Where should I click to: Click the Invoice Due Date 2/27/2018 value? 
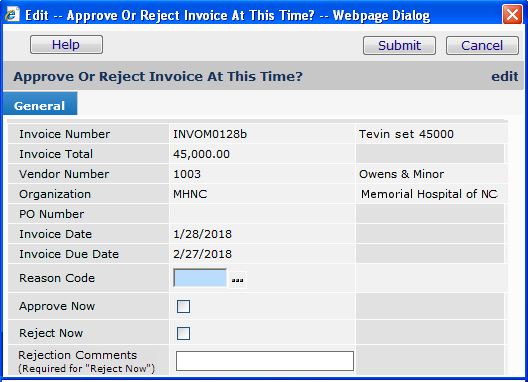click(202, 254)
